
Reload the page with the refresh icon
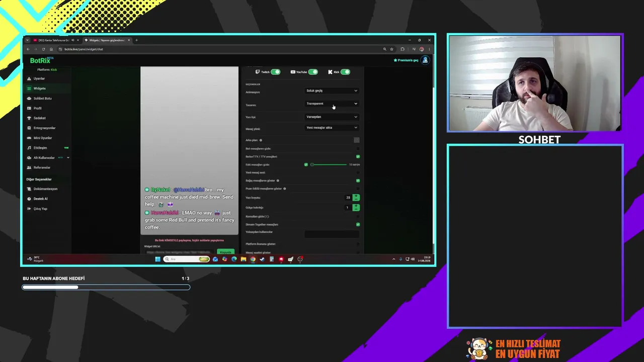(43, 49)
